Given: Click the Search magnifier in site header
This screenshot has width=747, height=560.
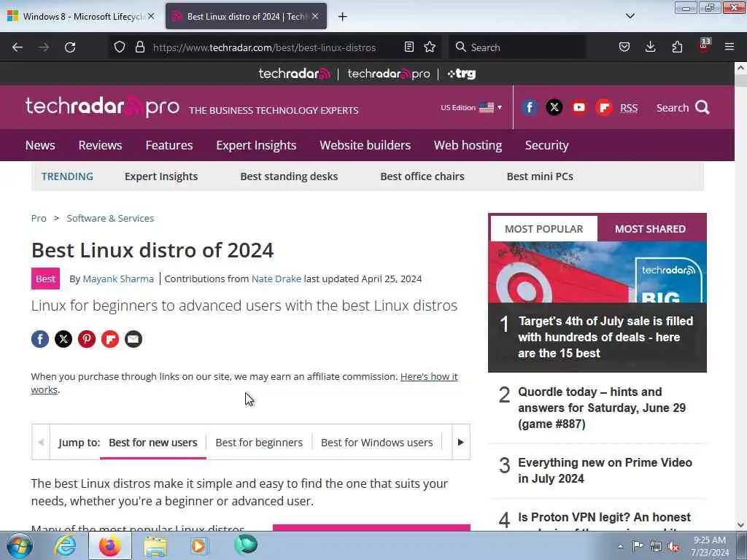Looking at the screenshot, I should click(703, 108).
